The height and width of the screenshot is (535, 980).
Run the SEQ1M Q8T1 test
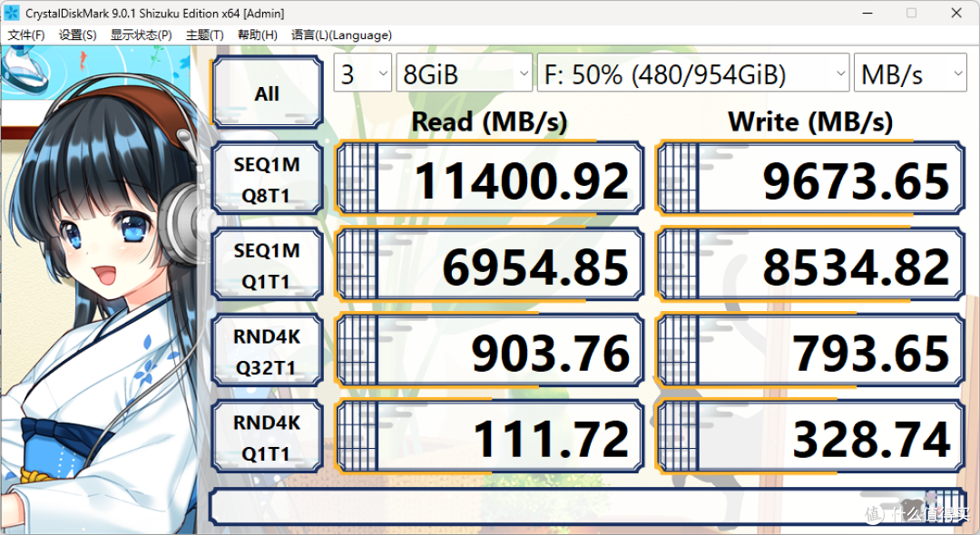pyautogui.click(x=267, y=180)
